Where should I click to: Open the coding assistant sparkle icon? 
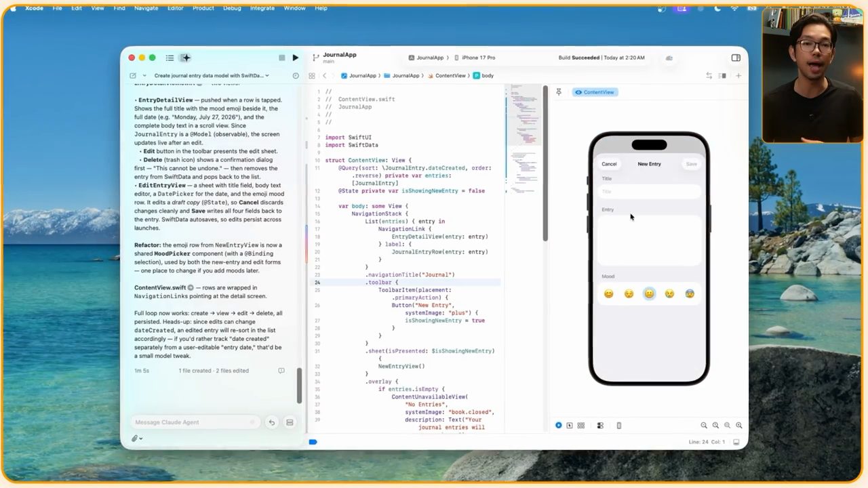185,58
